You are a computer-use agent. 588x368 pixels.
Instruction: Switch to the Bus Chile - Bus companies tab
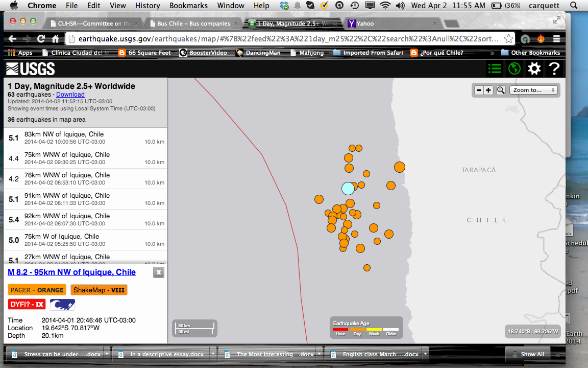click(194, 24)
